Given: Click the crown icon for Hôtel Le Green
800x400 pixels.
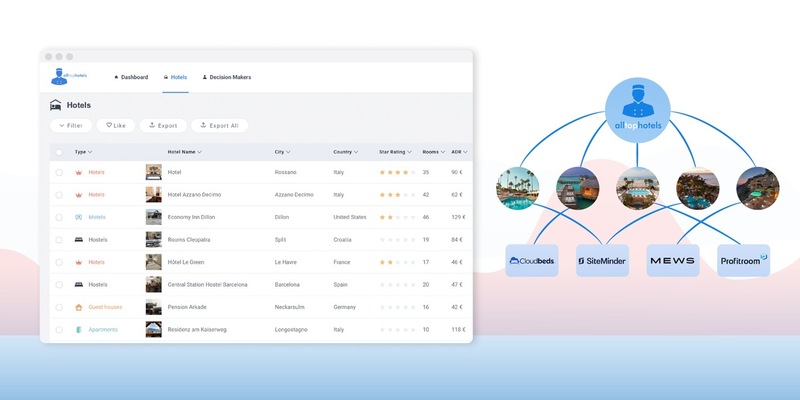Looking at the screenshot, I should 79,262.
